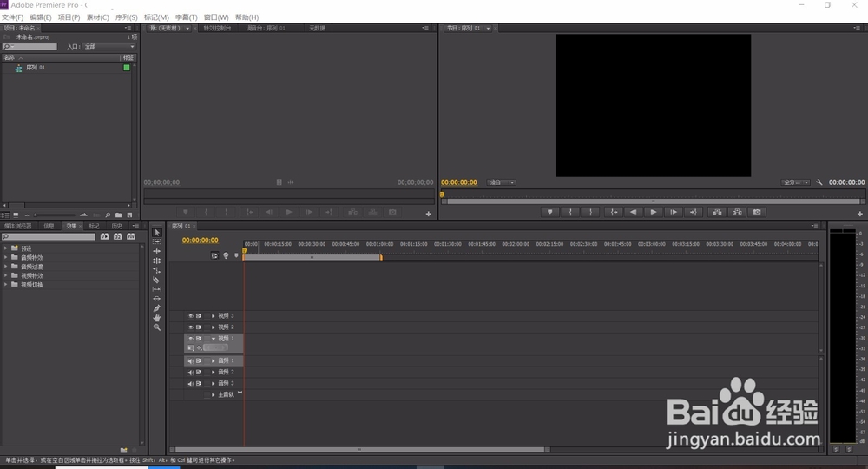The image size is (868, 469).
Task: Create new bin in Project panel
Action: coord(118,215)
